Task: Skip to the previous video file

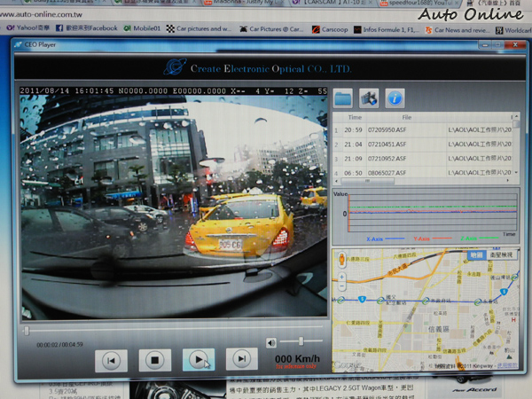Action: point(112,360)
